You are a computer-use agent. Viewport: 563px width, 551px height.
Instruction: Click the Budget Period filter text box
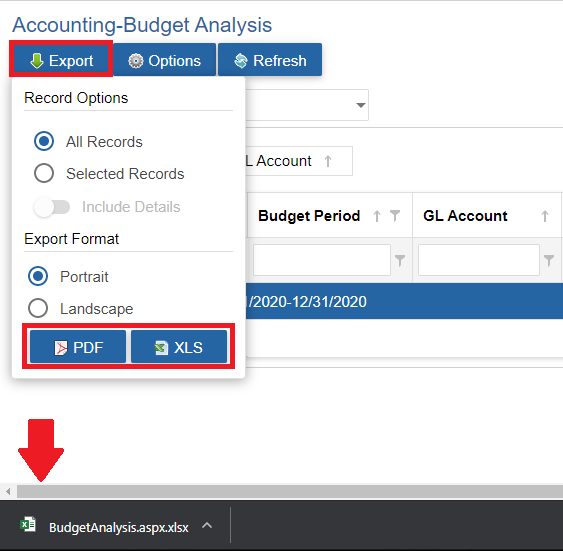click(322, 260)
